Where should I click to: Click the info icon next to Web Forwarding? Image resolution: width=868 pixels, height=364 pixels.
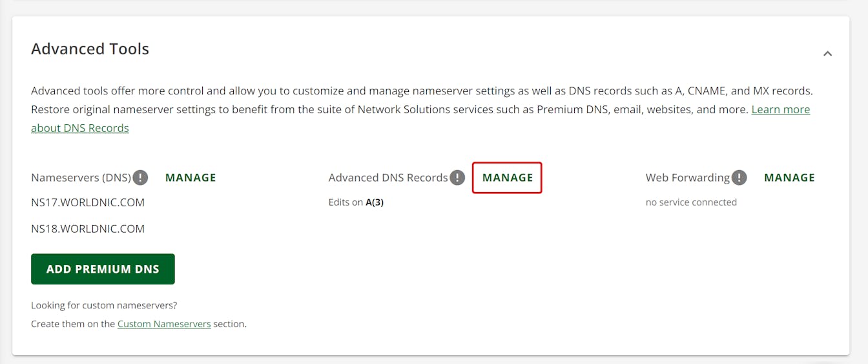pos(739,177)
